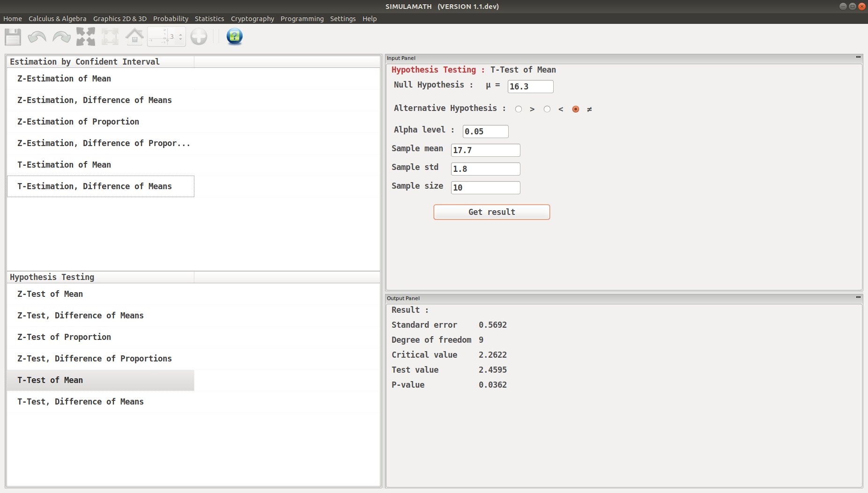Click the Get result button
This screenshot has height=493, width=868.
pos(491,212)
